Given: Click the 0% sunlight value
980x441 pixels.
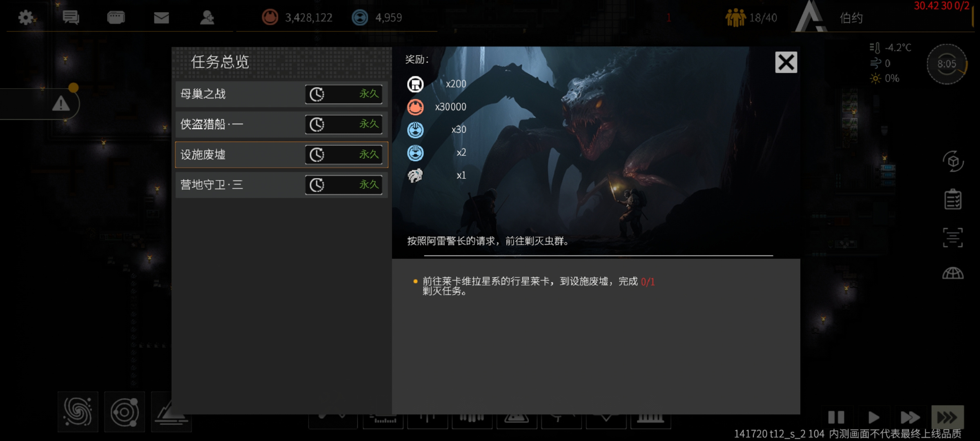Looking at the screenshot, I should (892, 78).
